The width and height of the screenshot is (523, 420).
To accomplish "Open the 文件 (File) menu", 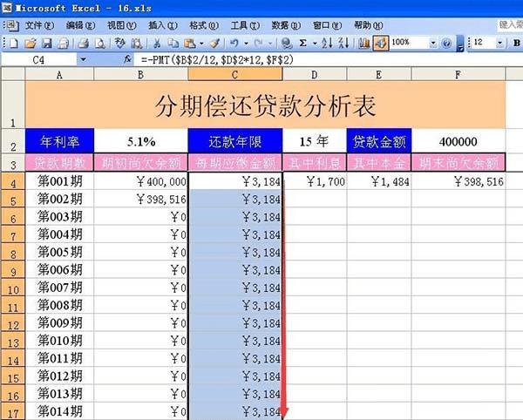I will 39,25.
